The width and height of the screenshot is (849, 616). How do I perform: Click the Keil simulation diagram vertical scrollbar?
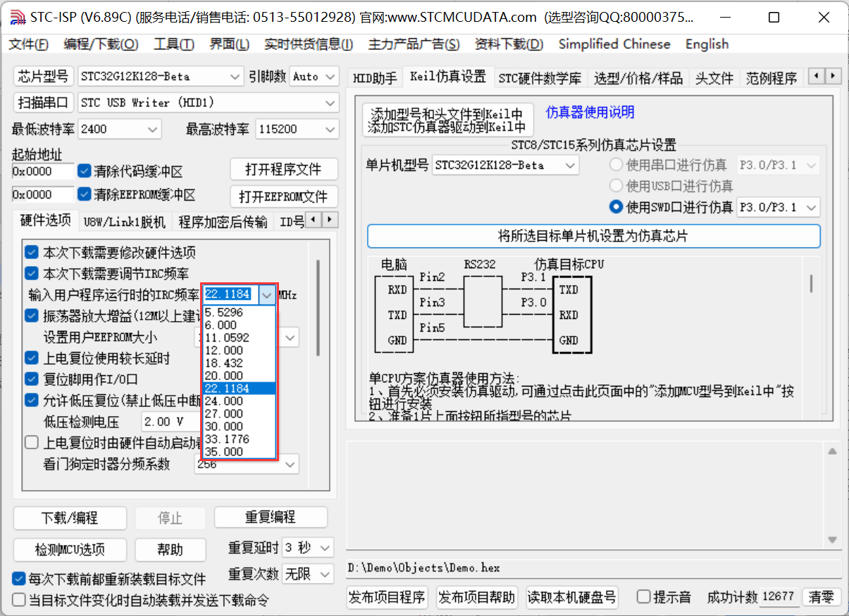811,283
